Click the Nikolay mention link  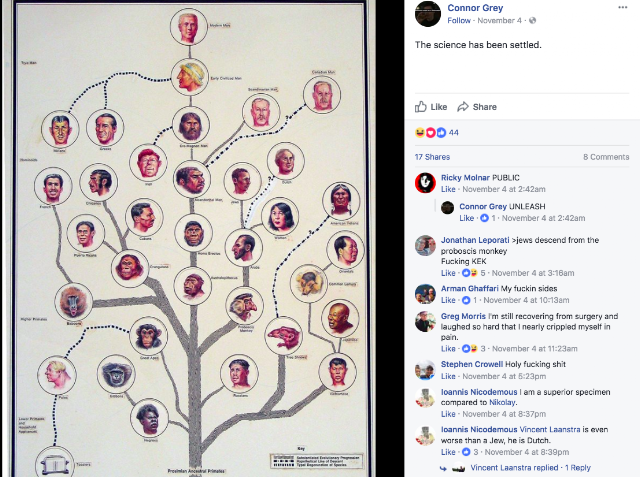coord(502,402)
